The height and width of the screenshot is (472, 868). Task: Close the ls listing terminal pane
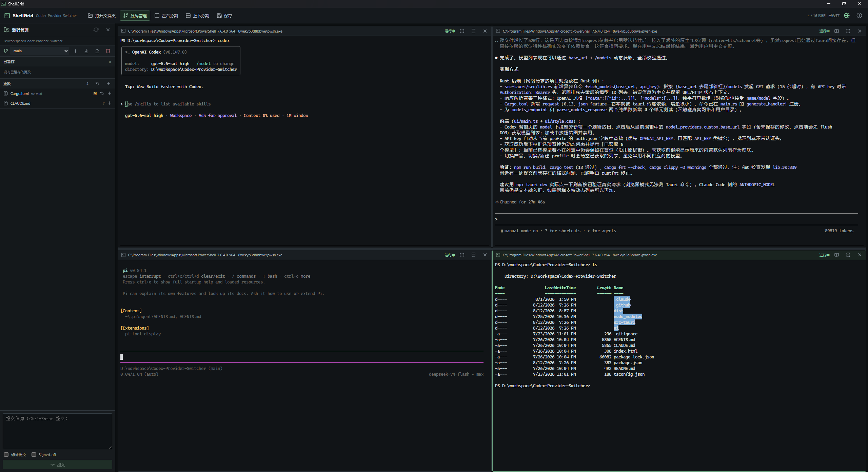click(x=860, y=255)
